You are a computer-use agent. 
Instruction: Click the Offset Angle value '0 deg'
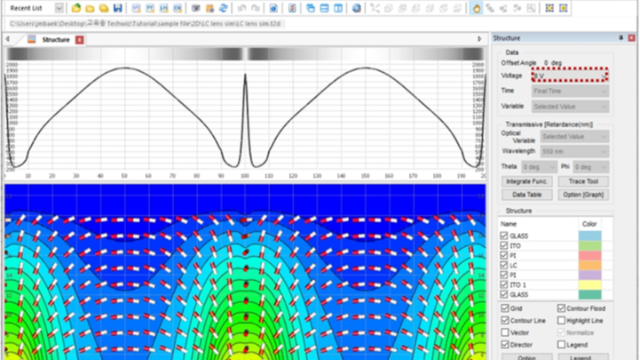tap(553, 63)
